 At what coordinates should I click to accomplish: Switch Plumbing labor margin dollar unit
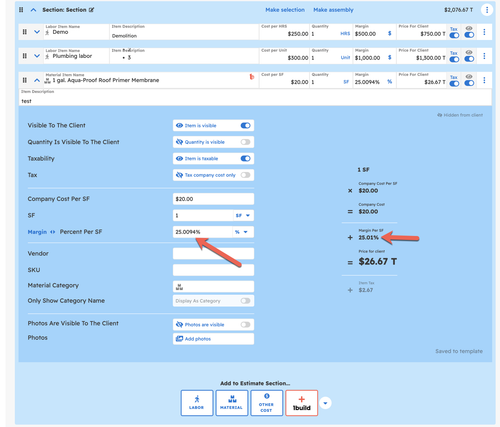(x=389, y=58)
